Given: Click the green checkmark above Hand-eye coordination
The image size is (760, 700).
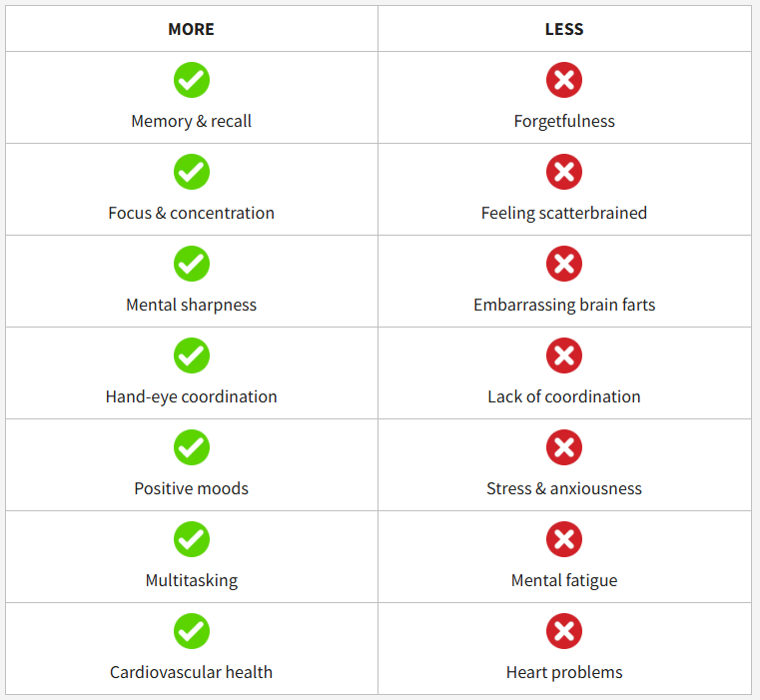Looking at the screenshot, I should [x=191, y=355].
